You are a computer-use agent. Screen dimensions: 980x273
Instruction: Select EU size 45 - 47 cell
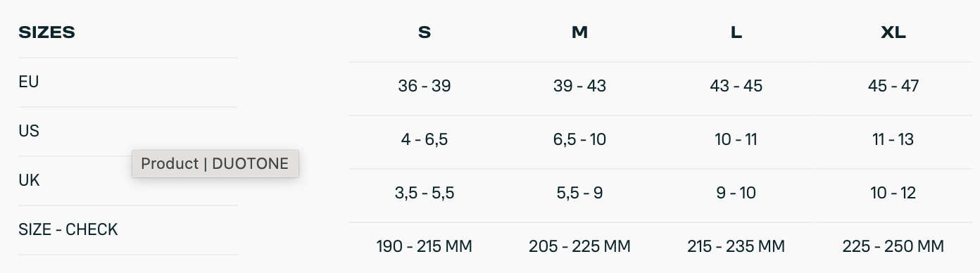pyautogui.click(x=893, y=86)
